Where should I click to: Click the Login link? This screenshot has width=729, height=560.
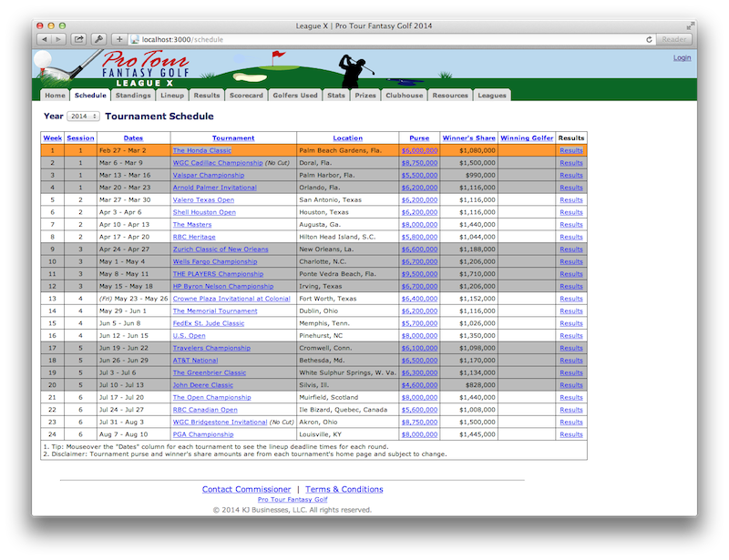point(682,57)
